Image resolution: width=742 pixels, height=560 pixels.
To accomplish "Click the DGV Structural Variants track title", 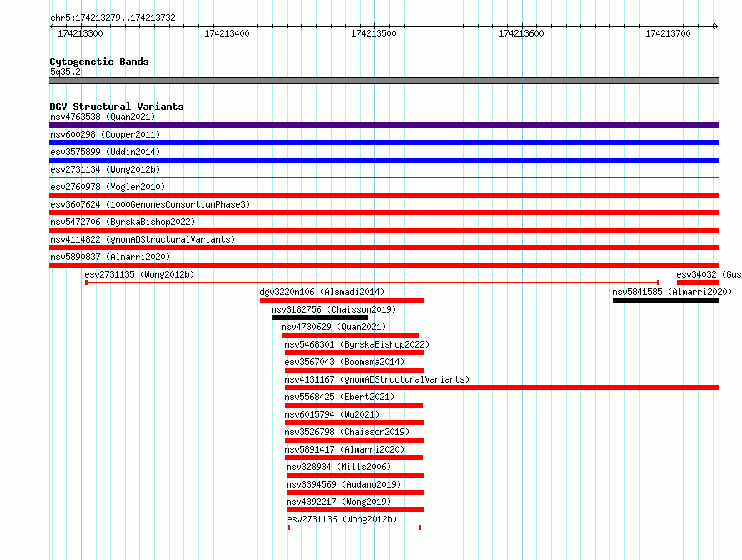I will tap(117, 107).
